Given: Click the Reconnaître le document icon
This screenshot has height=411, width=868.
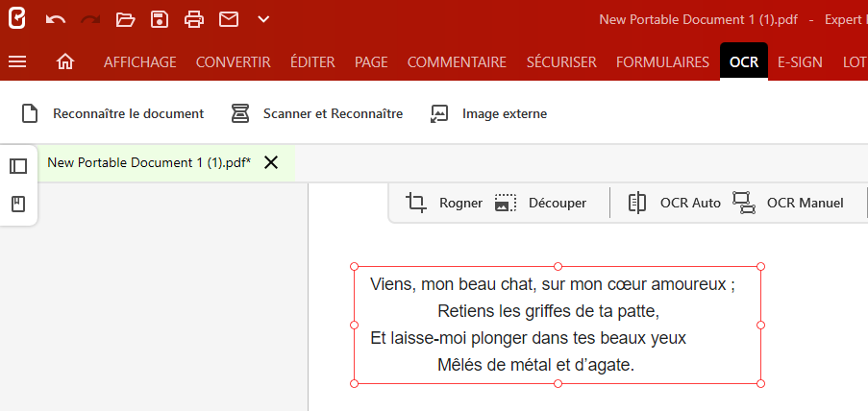Looking at the screenshot, I should click(x=30, y=113).
